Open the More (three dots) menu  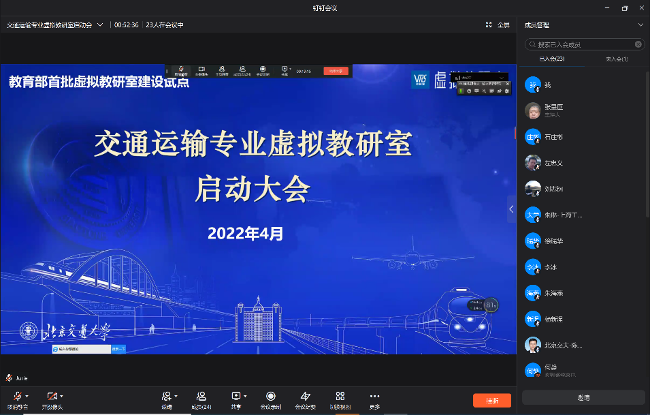[x=374, y=396]
